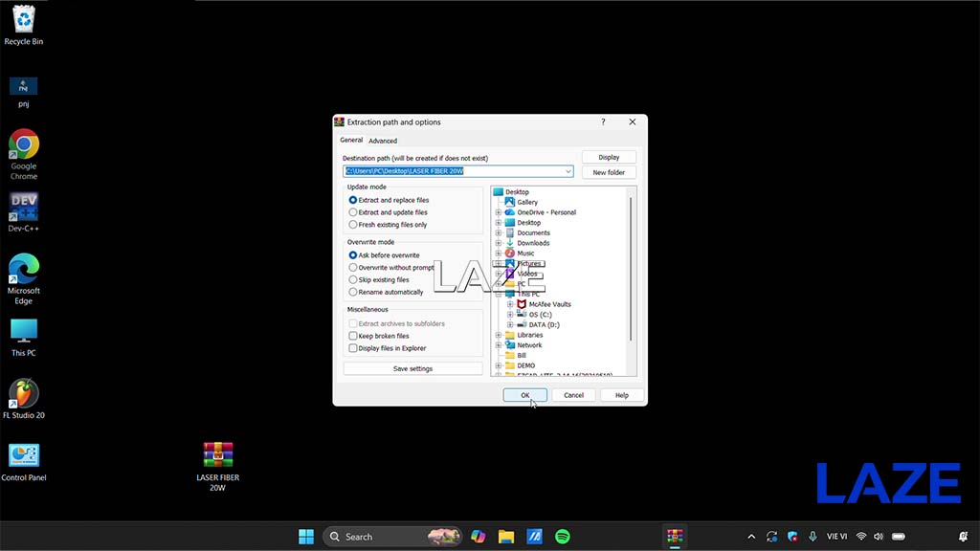Screen dimensions: 980x551
Task: Click the taskbar Search box
Action: pyautogui.click(x=392, y=537)
